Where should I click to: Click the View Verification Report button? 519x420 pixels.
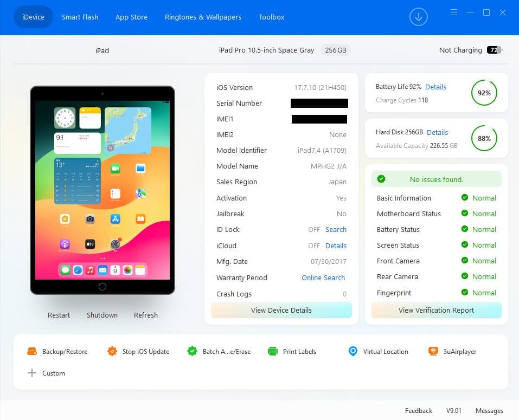pyautogui.click(x=436, y=310)
